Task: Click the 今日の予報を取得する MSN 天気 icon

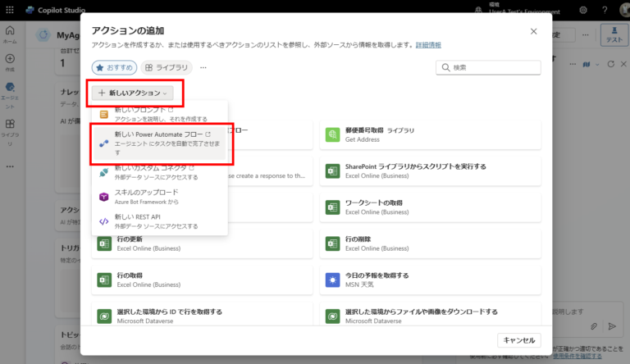Action: tap(333, 280)
